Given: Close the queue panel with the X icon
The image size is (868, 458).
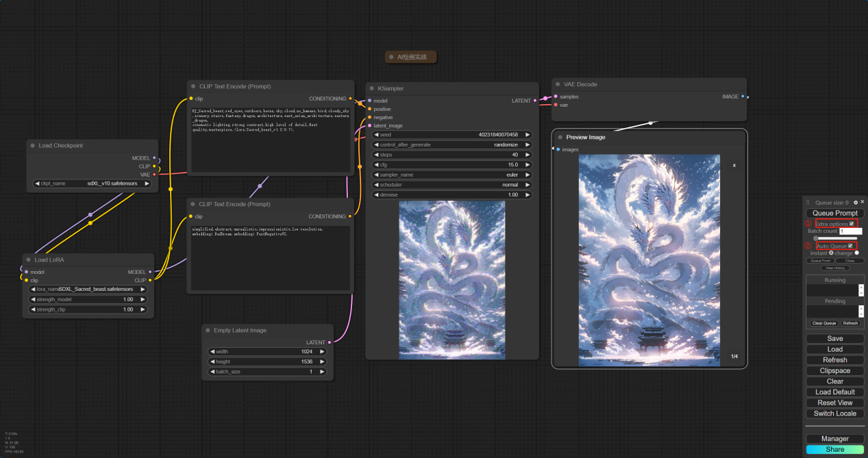Looking at the screenshot, I should click(x=862, y=203).
